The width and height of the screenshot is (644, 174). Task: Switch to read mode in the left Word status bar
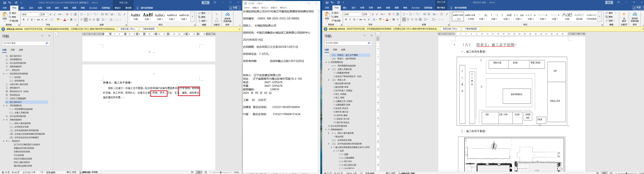coord(192,172)
